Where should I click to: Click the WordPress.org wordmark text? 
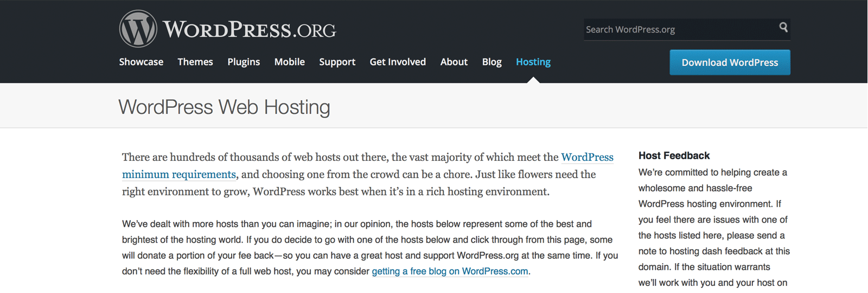(x=249, y=30)
